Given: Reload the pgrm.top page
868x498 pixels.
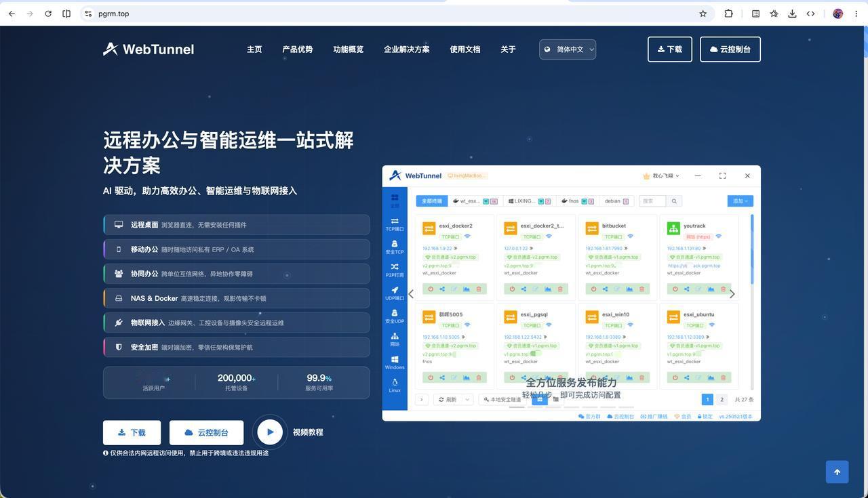Looking at the screenshot, I should tap(48, 14).
